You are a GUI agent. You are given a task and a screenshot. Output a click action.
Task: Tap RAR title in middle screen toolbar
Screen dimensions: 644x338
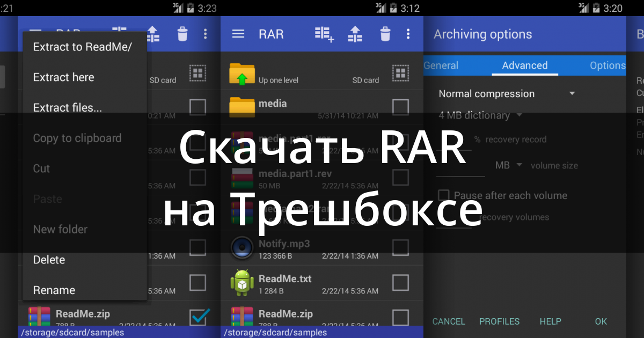tap(271, 34)
